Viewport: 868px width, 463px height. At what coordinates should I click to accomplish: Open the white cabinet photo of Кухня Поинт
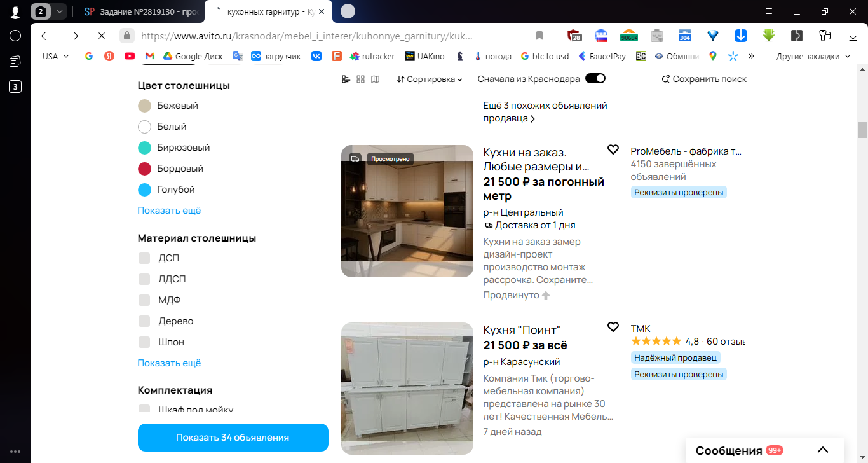click(407, 389)
